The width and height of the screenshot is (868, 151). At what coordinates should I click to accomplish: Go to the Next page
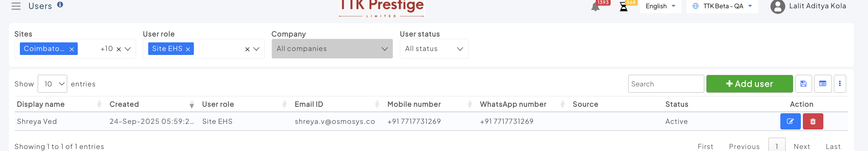pyautogui.click(x=802, y=146)
